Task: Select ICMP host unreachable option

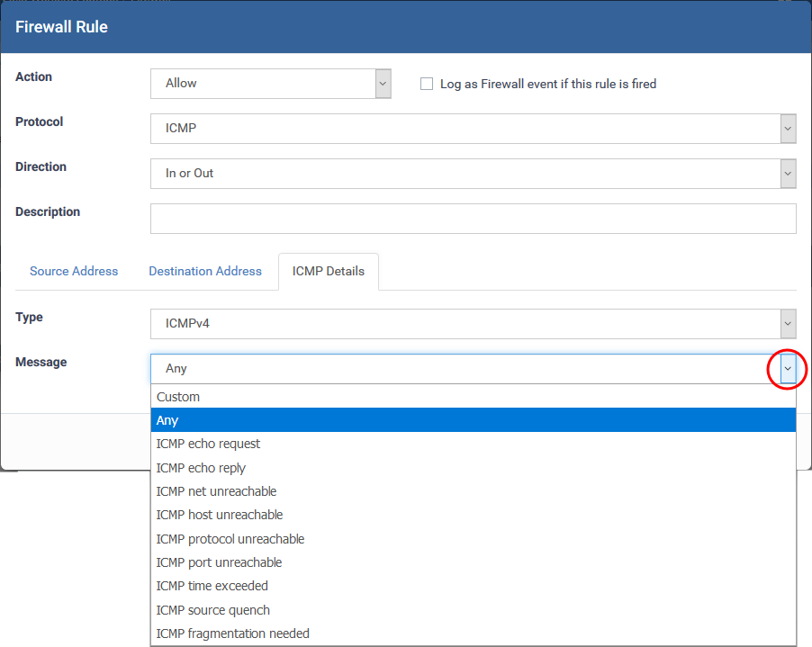Action: [220, 515]
